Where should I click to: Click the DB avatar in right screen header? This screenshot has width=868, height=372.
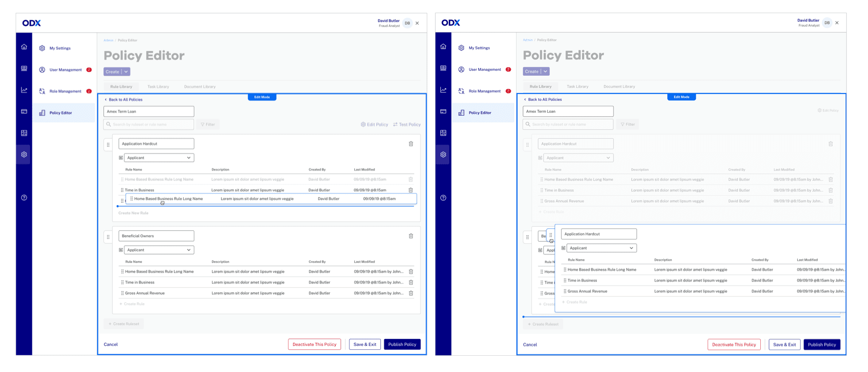pos(827,23)
